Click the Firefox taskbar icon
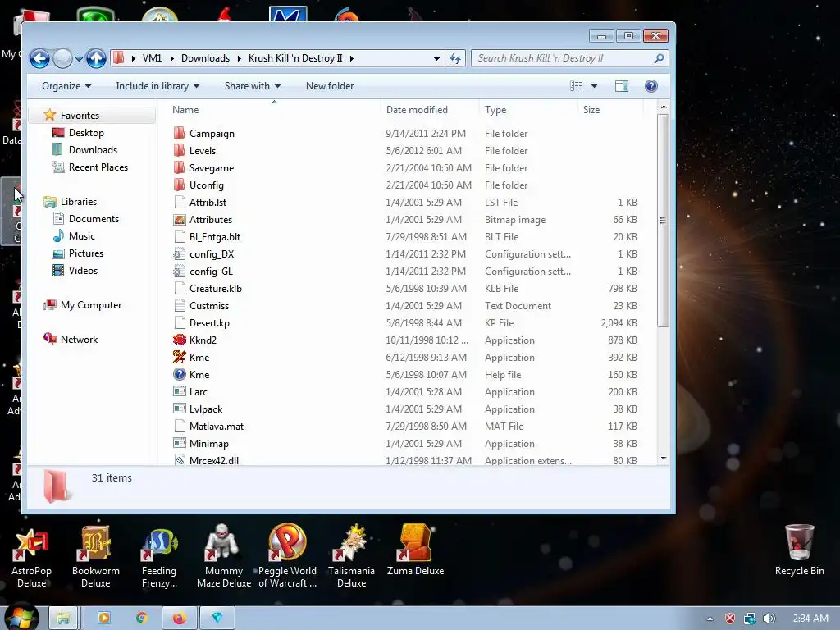This screenshot has height=630, width=840. point(179,618)
